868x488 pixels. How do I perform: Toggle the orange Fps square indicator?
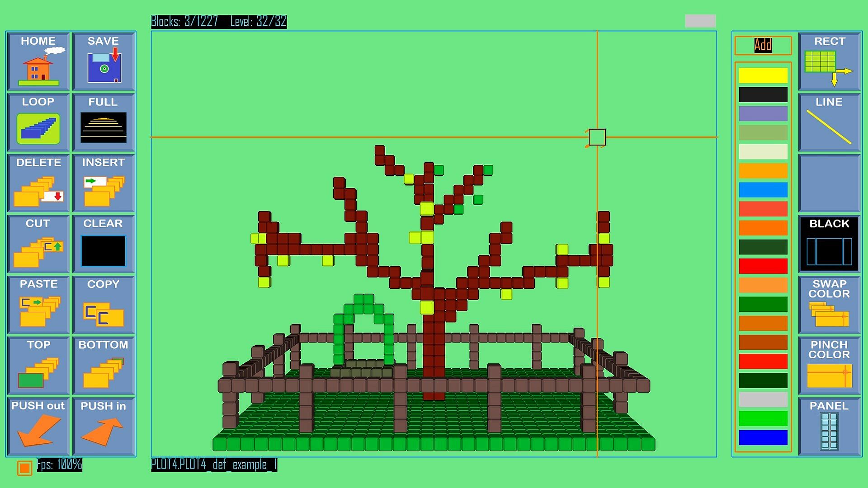pyautogui.click(x=24, y=468)
